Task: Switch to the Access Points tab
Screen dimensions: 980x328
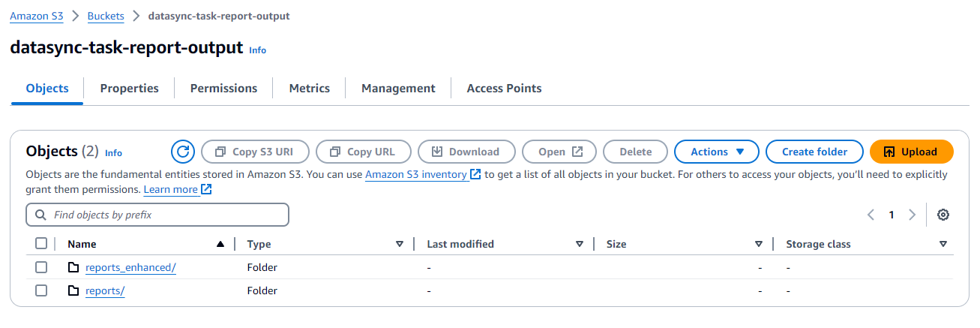Action: click(504, 88)
